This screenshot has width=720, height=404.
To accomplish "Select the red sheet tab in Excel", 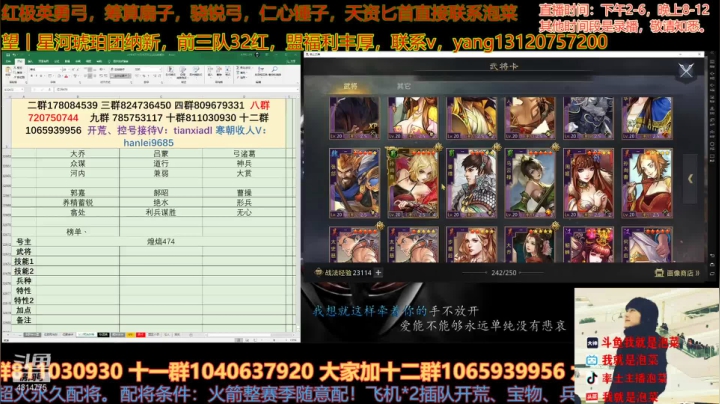I will tap(141, 335).
